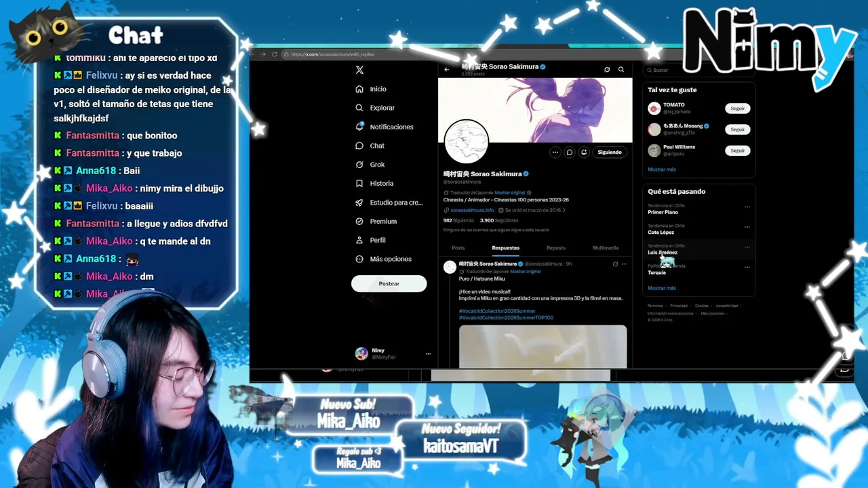Click Mostrar original in the profile bio
This screenshot has width=868, height=488.
point(510,192)
